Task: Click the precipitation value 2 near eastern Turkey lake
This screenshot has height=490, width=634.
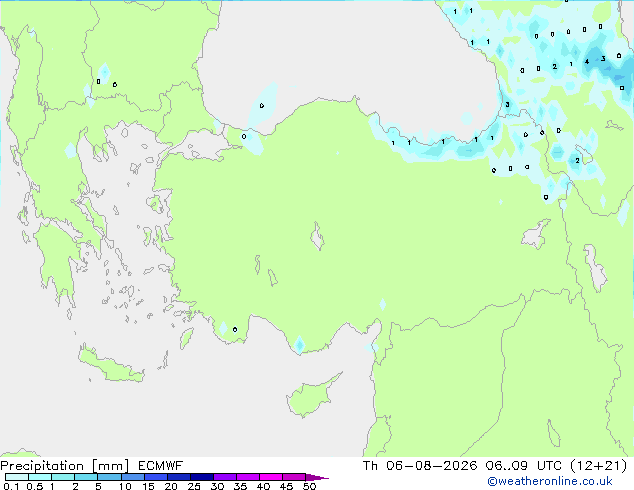Action: pos(577,161)
